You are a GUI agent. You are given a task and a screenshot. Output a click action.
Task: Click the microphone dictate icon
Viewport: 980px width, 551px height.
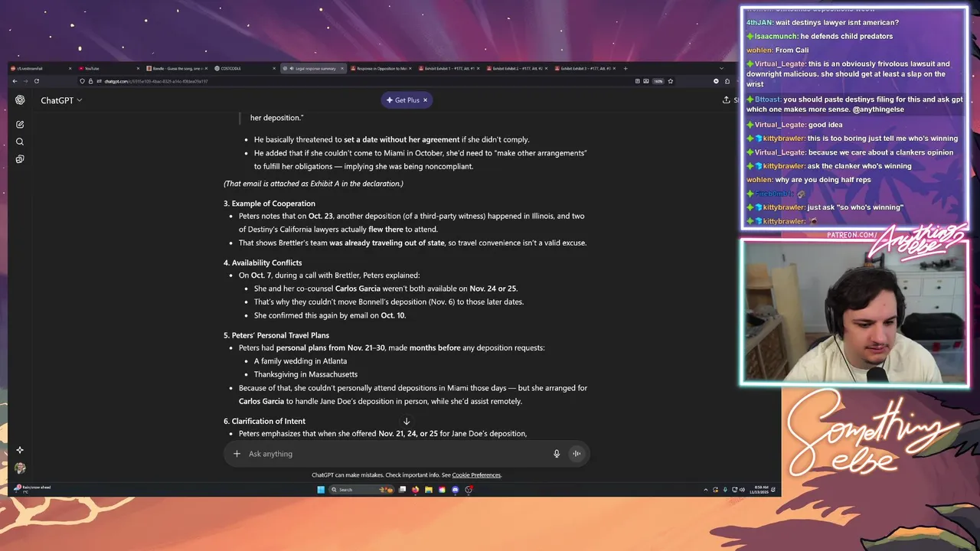pos(557,454)
